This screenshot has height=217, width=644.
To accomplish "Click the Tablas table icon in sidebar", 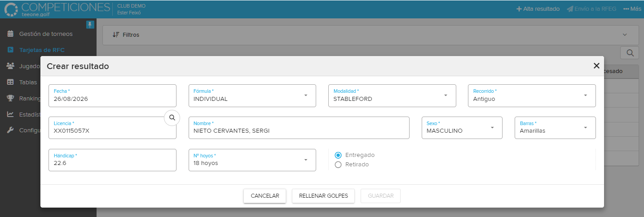I will 10,82.
